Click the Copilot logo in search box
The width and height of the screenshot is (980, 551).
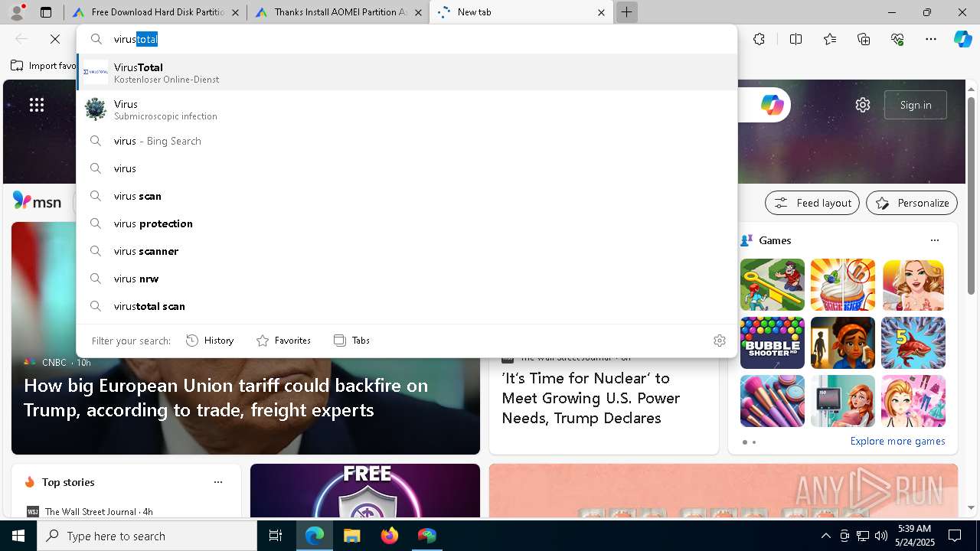772,105
